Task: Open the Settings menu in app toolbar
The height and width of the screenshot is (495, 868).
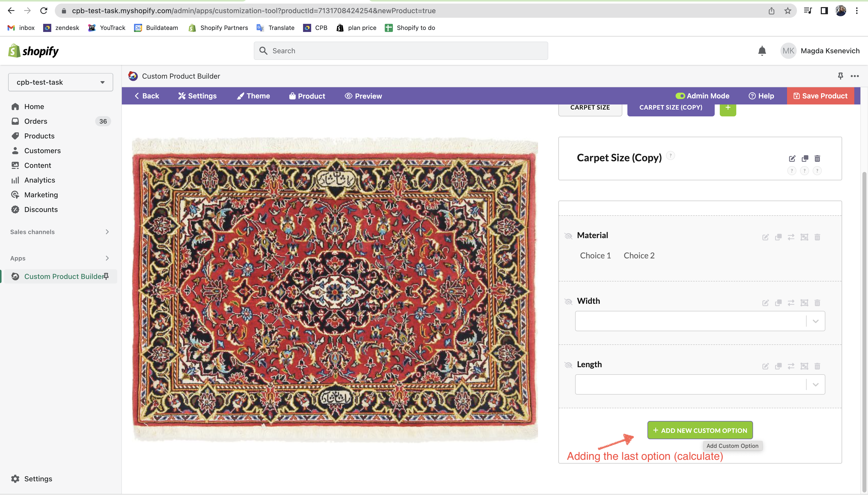Action: [x=197, y=96]
